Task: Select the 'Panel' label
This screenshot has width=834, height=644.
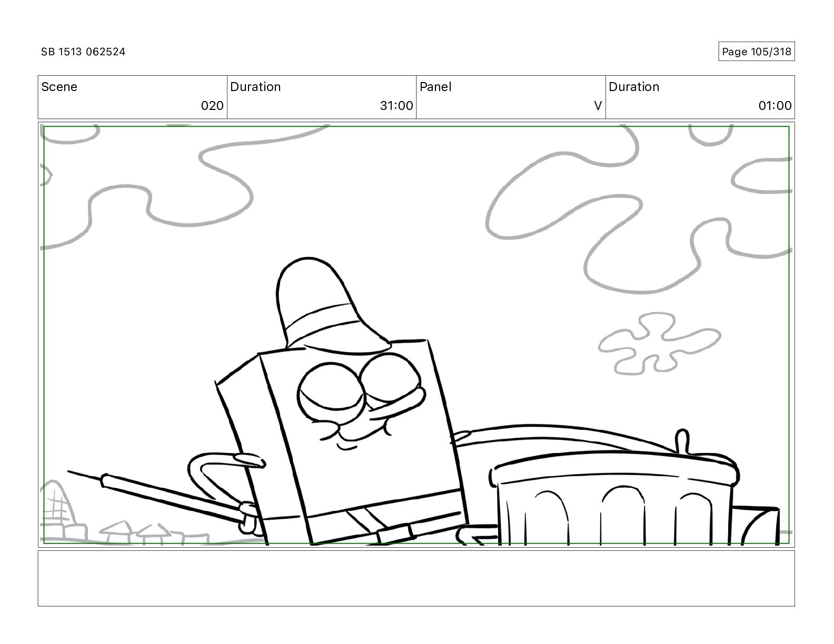Action: 435,87
